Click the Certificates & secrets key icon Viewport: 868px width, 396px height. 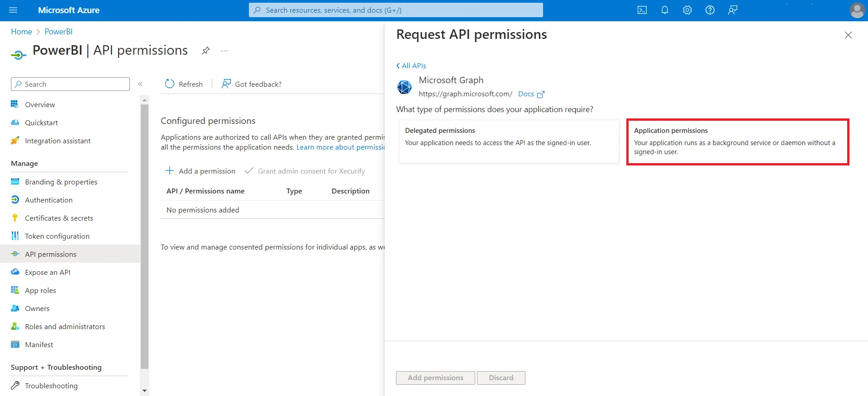[15, 218]
